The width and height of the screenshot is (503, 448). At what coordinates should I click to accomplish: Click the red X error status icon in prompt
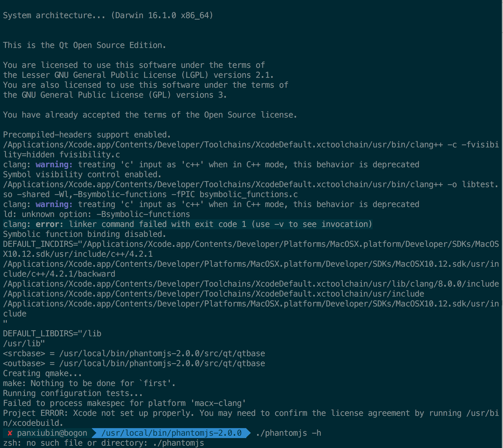click(x=10, y=433)
